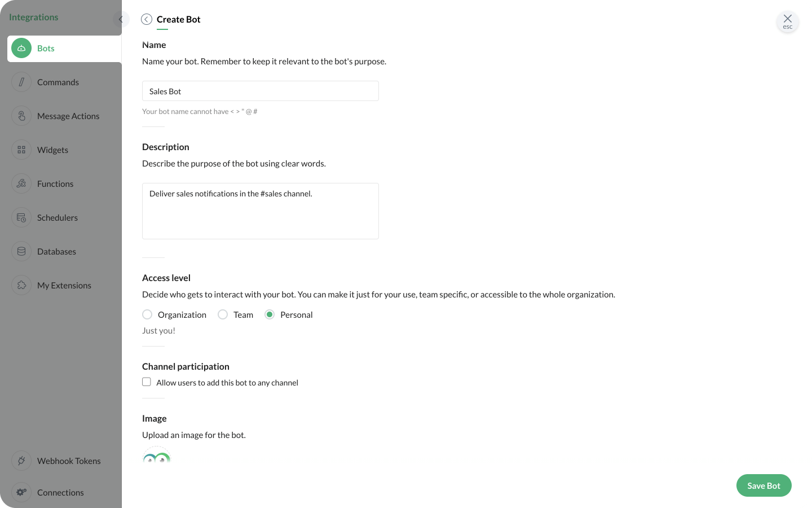Viewport: 812px width, 508px height.
Task: Click the Message Actions hand icon
Action: (x=21, y=116)
